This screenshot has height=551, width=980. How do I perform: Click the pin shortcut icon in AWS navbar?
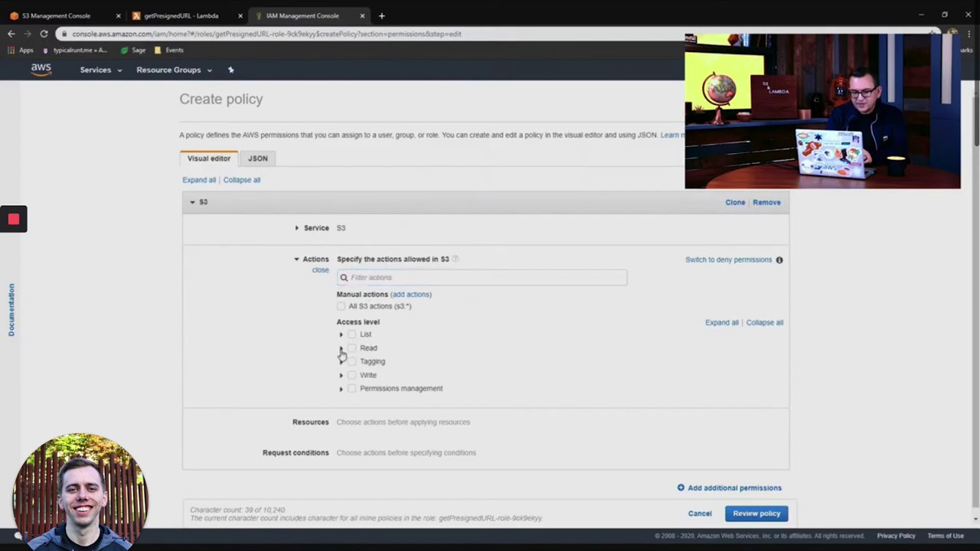tap(230, 70)
